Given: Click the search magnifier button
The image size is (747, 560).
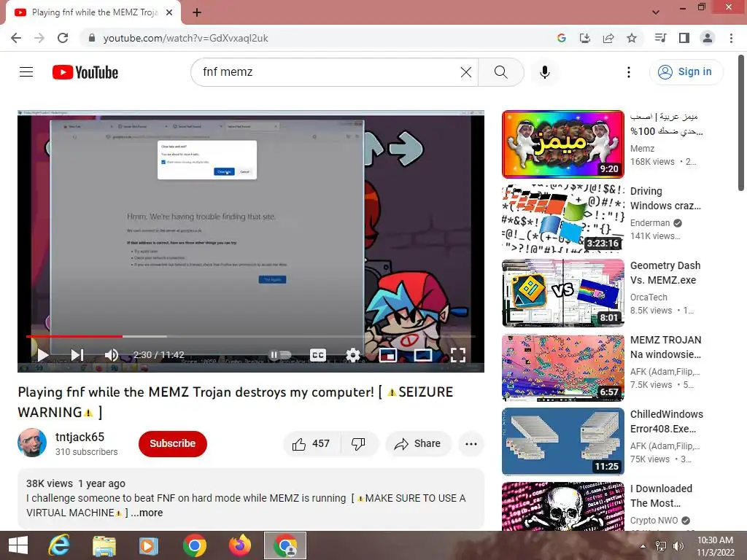Looking at the screenshot, I should coord(500,72).
